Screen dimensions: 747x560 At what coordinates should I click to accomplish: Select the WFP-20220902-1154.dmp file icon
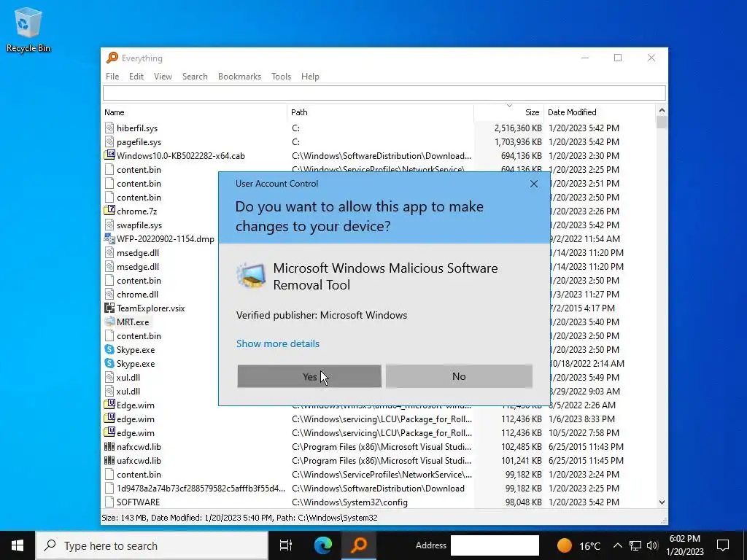pyautogui.click(x=109, y=238)
